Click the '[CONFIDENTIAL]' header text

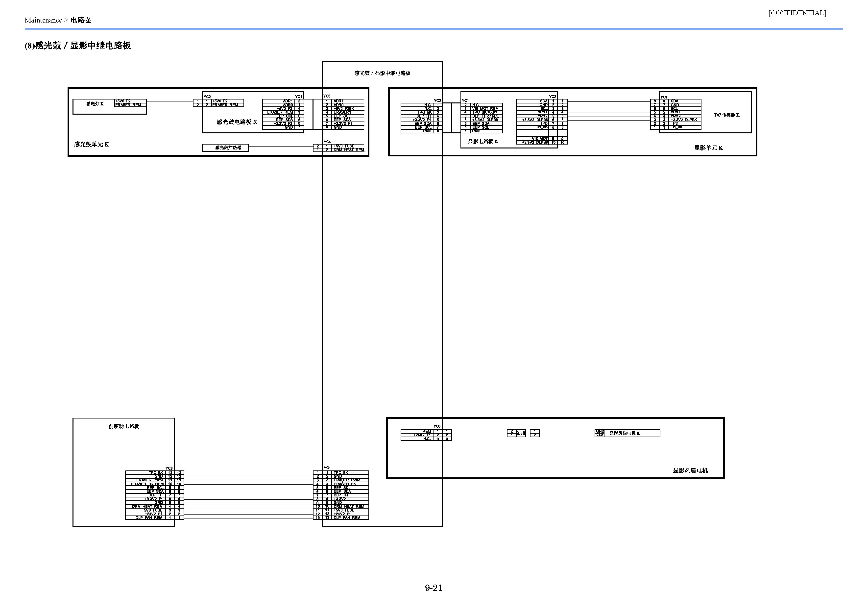797,13
